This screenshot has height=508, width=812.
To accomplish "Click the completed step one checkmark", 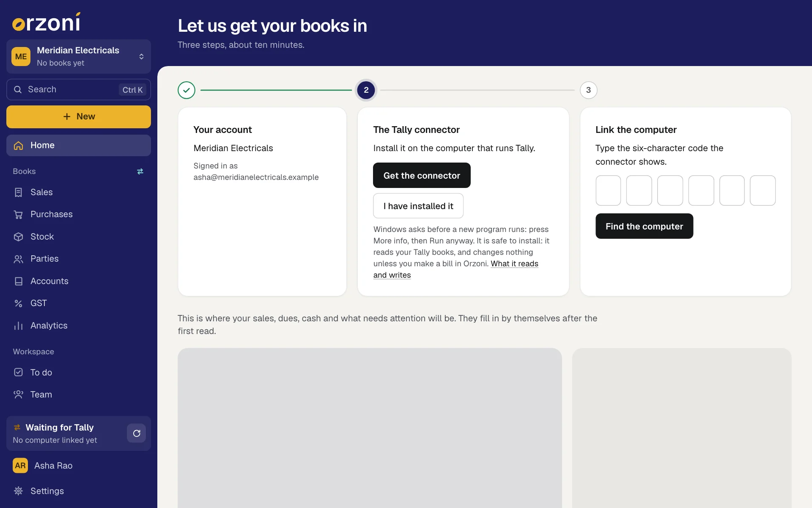I will pos(187,90).
